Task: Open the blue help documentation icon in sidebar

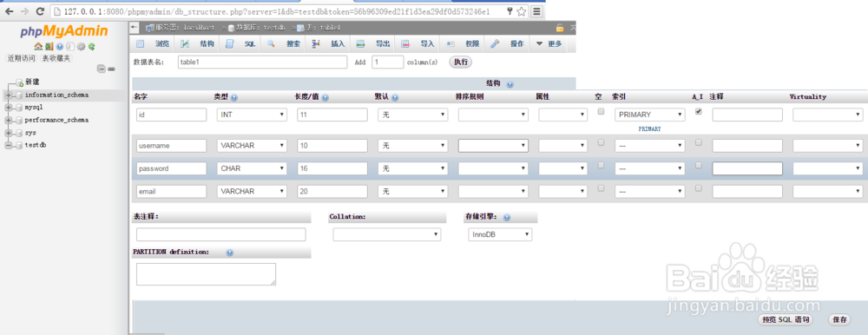Action: pyautogui.click(x=60, y=47)
